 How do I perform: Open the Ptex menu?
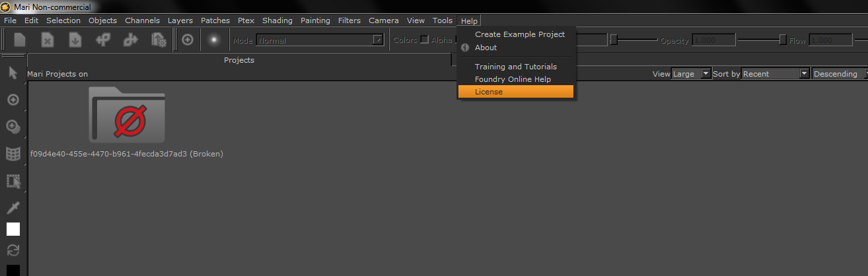(246, 20)
